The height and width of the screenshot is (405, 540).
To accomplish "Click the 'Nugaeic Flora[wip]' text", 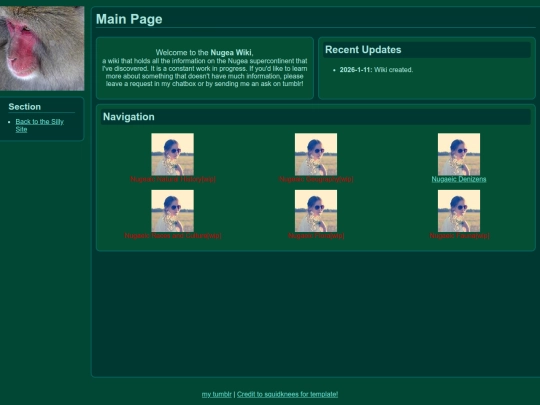I will 316,236.
